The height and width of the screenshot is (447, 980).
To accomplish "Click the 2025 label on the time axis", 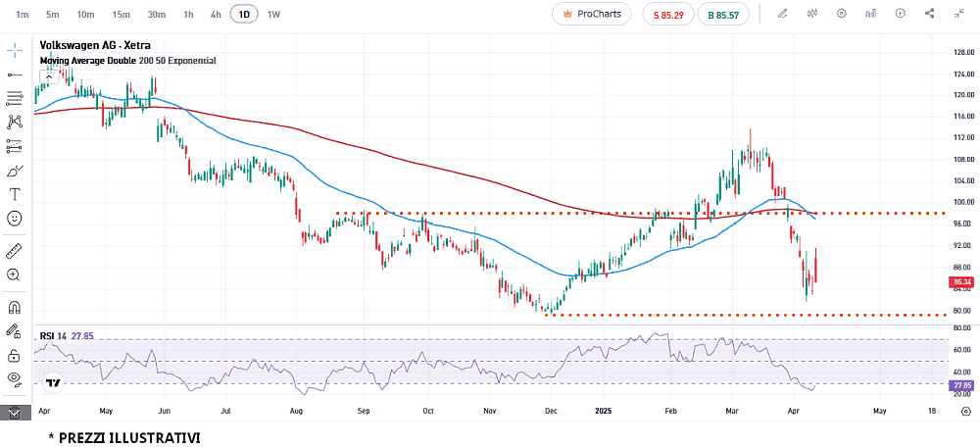I will [605, 412].
